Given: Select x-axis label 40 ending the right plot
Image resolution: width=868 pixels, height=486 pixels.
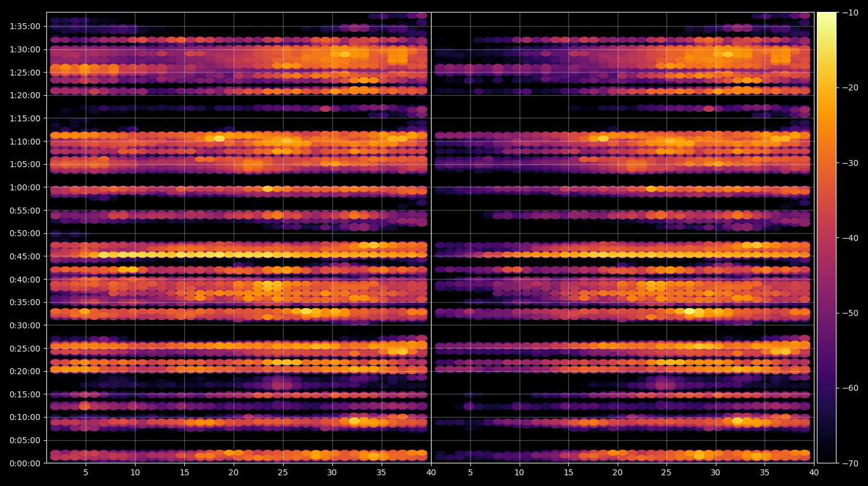Looking at the screenshot, I should pos(813,473).
